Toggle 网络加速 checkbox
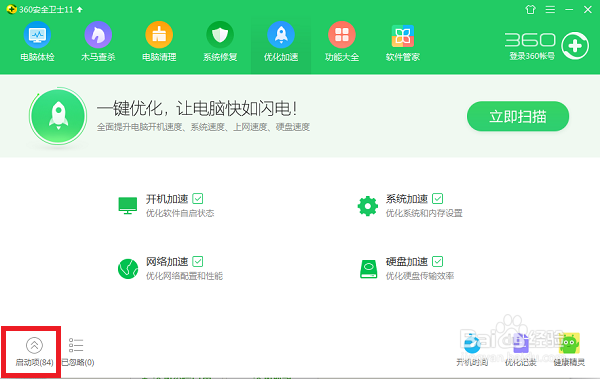This screenshot has height=379, width=600. (x=198, y=261)
